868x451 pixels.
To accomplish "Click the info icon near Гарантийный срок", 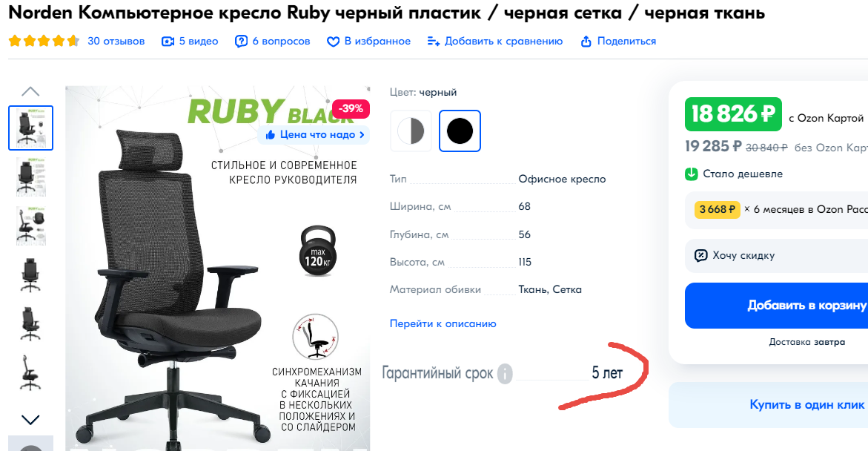I will pos(504,373).
